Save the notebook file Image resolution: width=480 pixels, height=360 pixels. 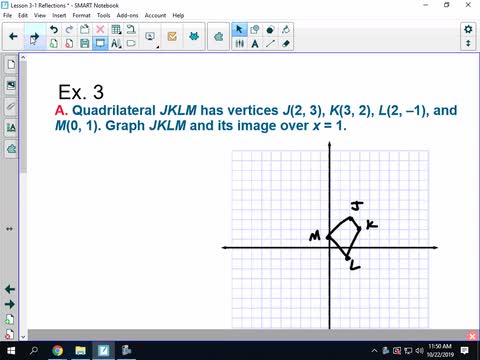point(85,43)
